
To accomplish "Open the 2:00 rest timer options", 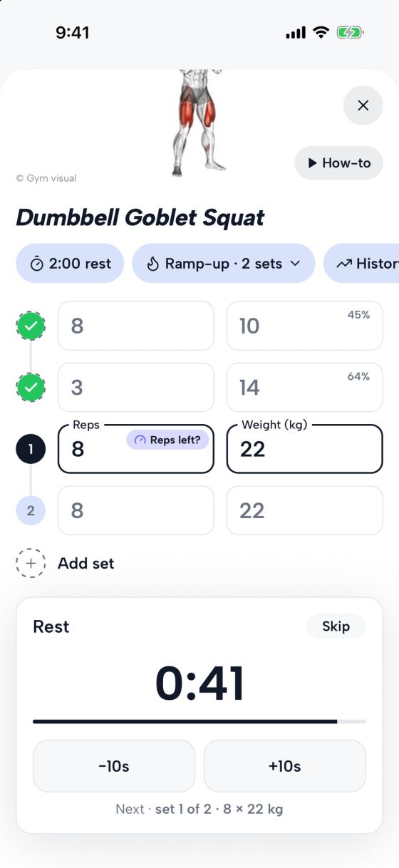I will coord(70,264).
